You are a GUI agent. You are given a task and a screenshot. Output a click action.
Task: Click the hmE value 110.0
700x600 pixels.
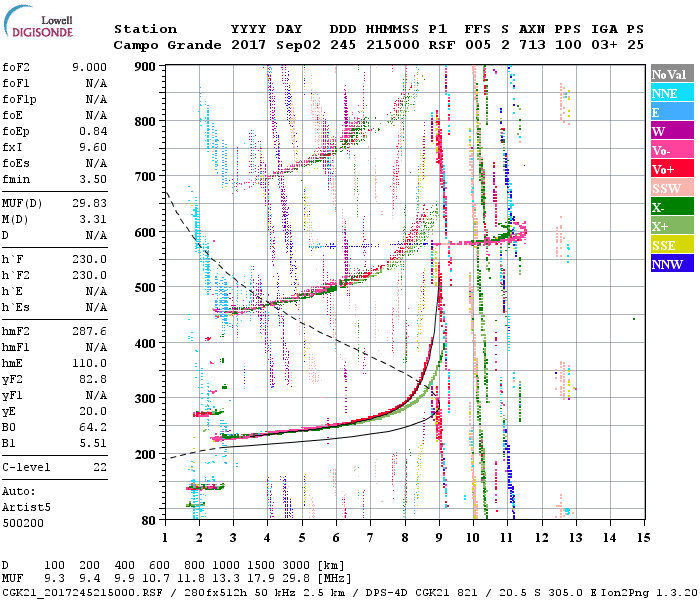pos(89,363)
